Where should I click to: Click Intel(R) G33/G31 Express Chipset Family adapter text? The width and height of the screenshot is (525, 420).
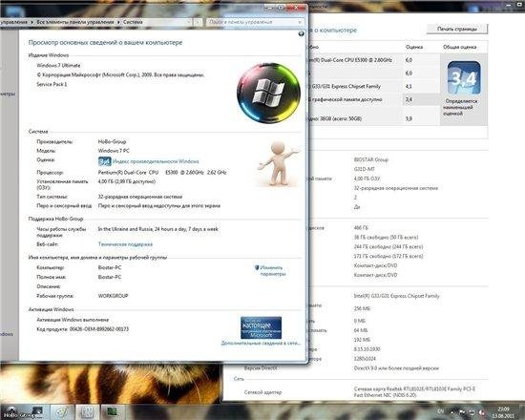click(397, 296)
